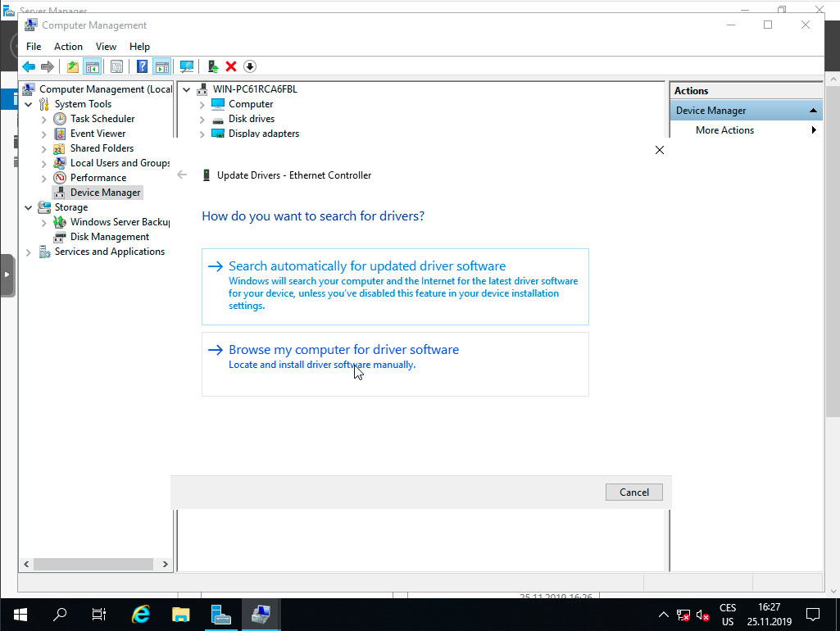Click the black down-arrow Disable device icon

(250, 66)
